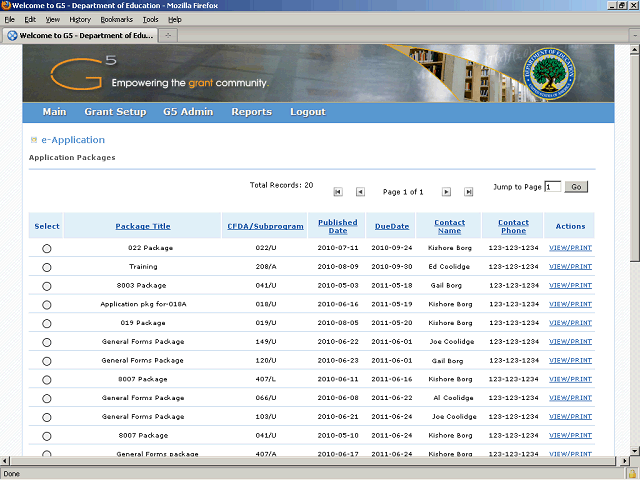Click the Jump to Page input field
This screenshot has height=480, width=640.
click(x=552, y=187)
